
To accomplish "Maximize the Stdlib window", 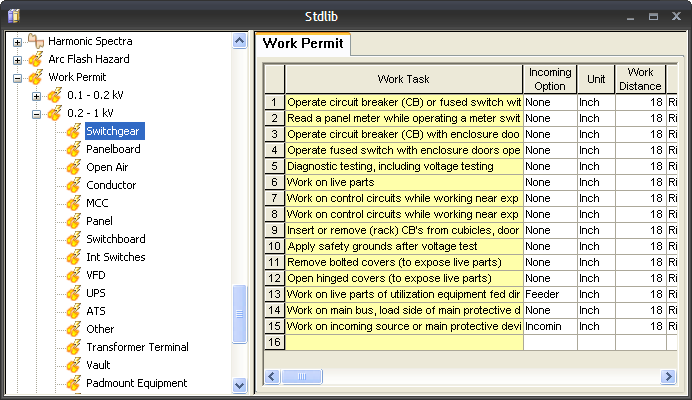I will (x=653, y=16).
